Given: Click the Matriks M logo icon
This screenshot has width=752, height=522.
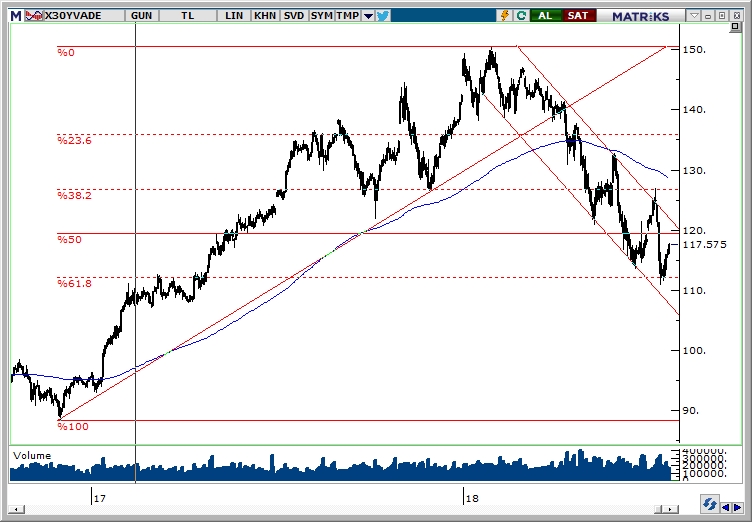Looking at the screenshot, I should coord(16,16).
